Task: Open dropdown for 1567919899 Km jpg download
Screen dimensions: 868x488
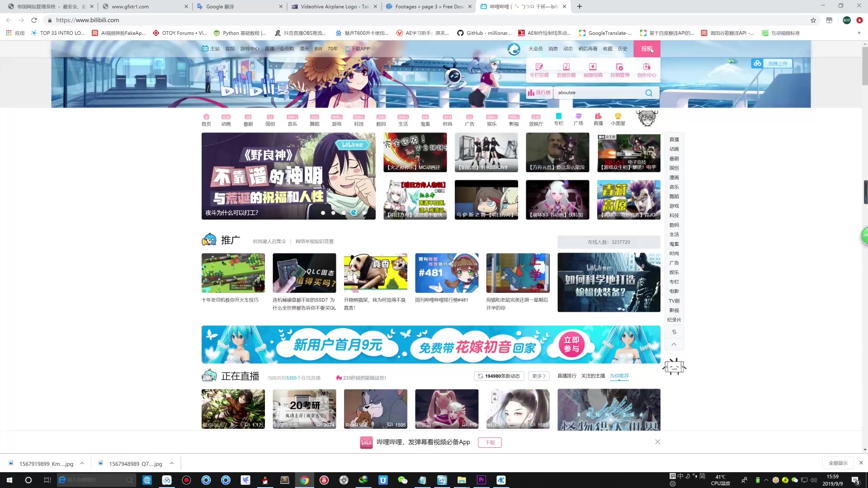Action: (x=82, y=463)
